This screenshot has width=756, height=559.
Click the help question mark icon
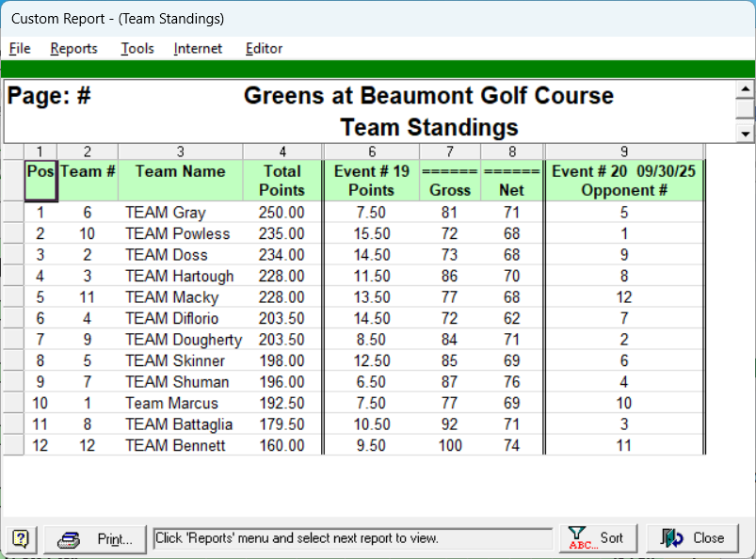coord(21,538)
